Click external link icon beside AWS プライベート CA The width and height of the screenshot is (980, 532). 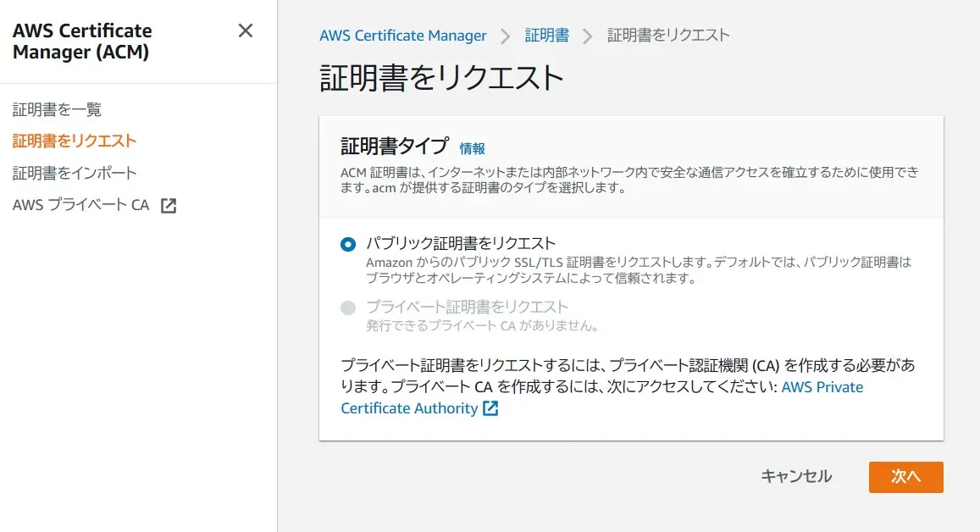(169, 206)
